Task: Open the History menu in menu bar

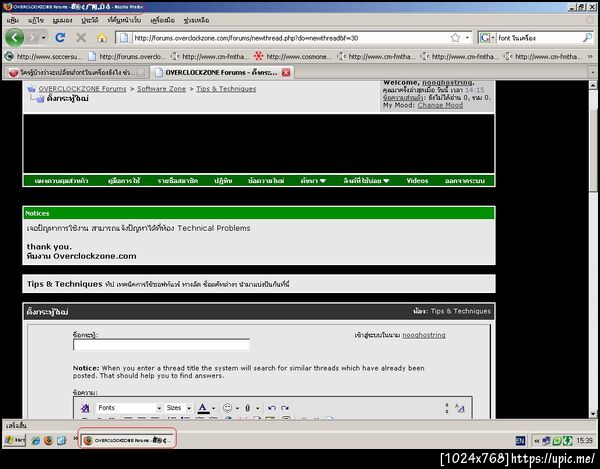Action: point(90,20)
